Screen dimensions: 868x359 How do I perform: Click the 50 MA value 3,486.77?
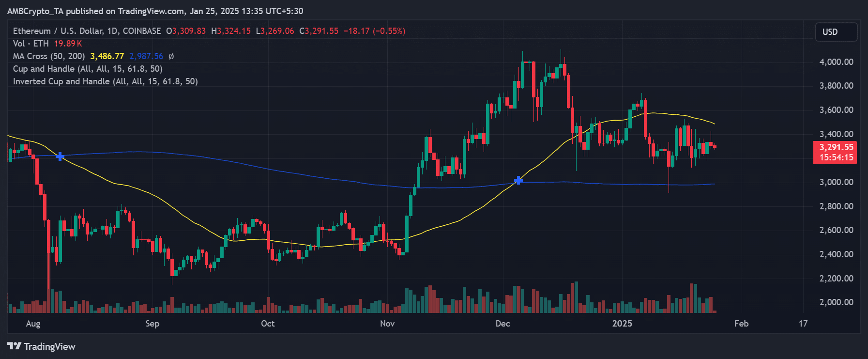point(107,56)
